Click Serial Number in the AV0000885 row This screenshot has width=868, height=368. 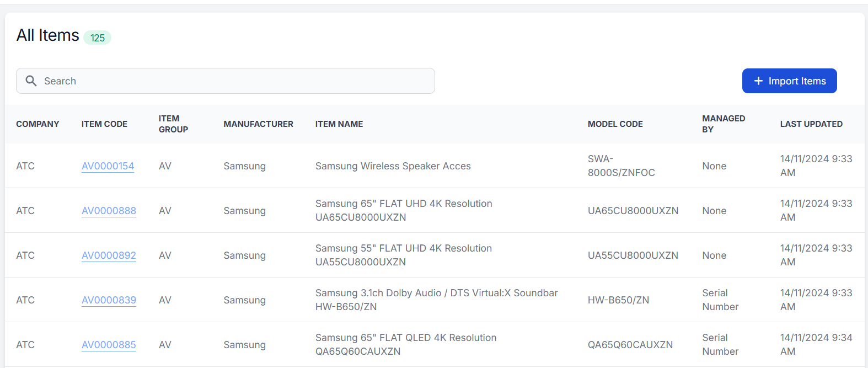[x=720, y=344]
